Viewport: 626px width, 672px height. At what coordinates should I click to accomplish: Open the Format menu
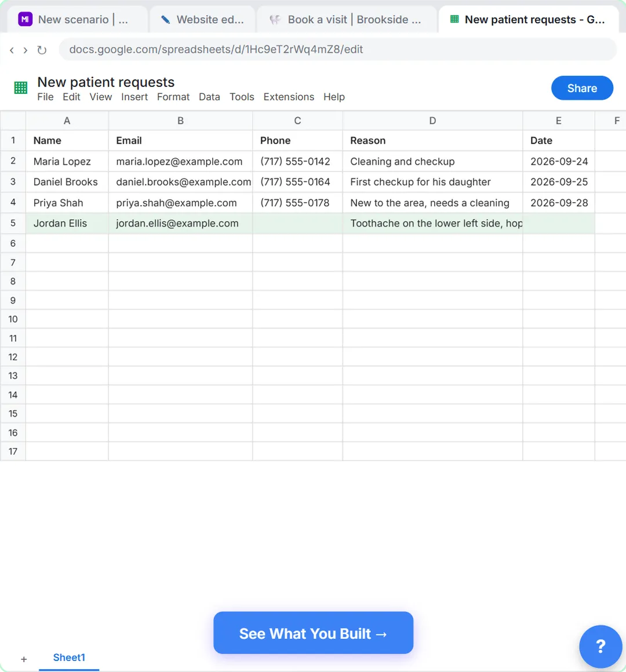point(173,97)
